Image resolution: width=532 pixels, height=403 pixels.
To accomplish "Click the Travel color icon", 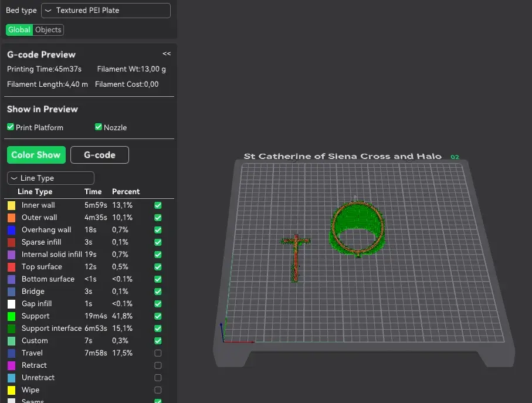I will point(12,353).
